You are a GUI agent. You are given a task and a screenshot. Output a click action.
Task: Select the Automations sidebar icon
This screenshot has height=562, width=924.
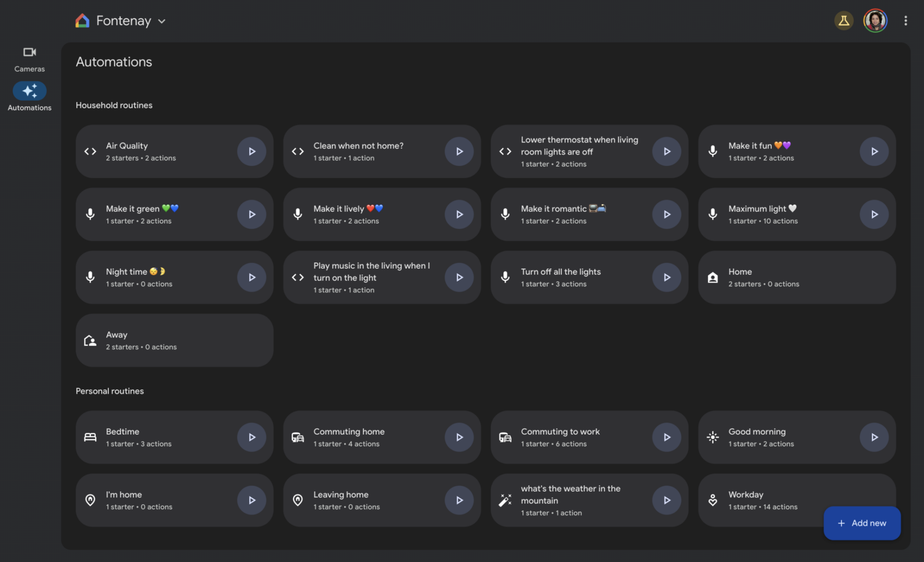pos(30,92)
